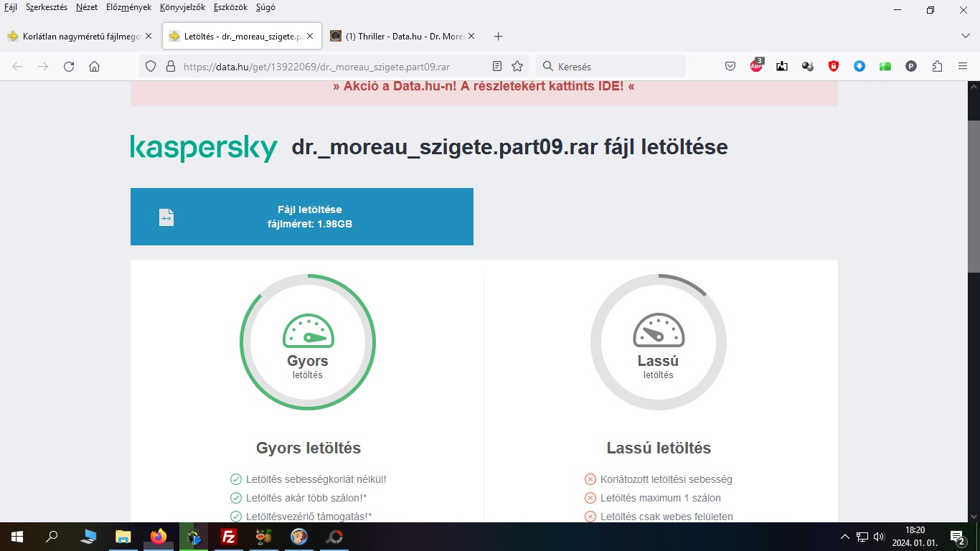The width and height of the screenshot is (980, 551).
Task: Open taskbar search magnifier
Action: point(52,537)
